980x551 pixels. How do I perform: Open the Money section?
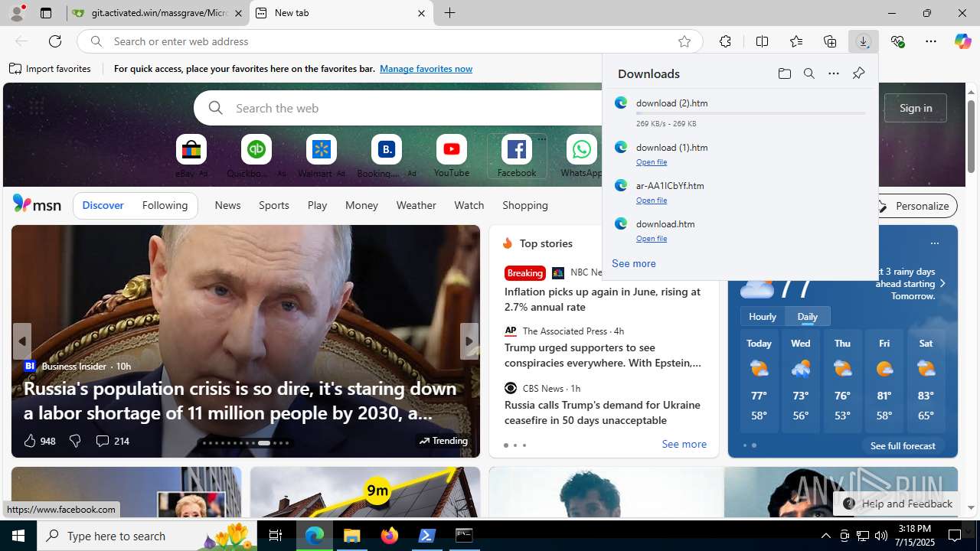(x=361, y=205)
